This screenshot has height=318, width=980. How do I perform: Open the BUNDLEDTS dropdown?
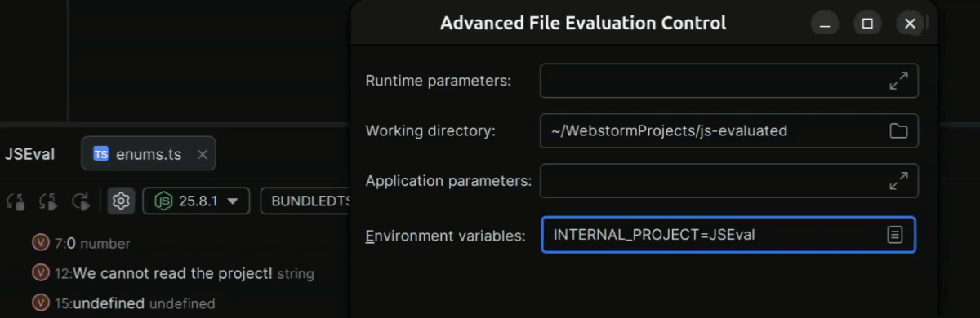point(306,201)
